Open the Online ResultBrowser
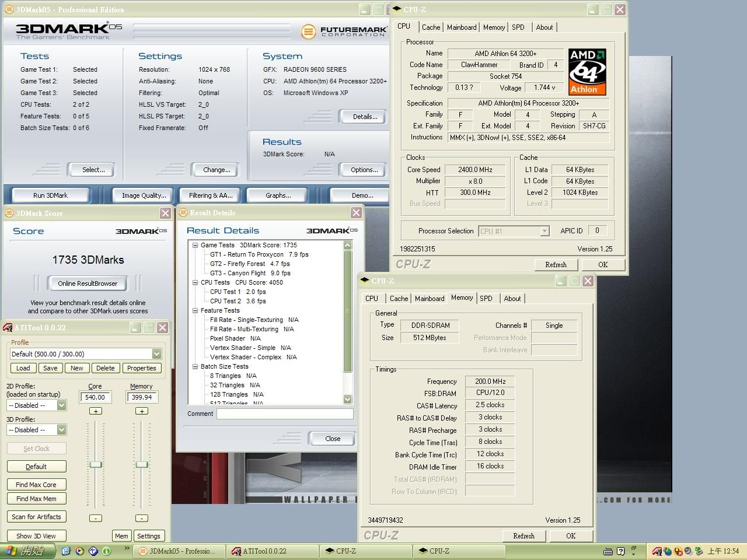The height and width of the screenshot is (560, 747). point(87,283)
